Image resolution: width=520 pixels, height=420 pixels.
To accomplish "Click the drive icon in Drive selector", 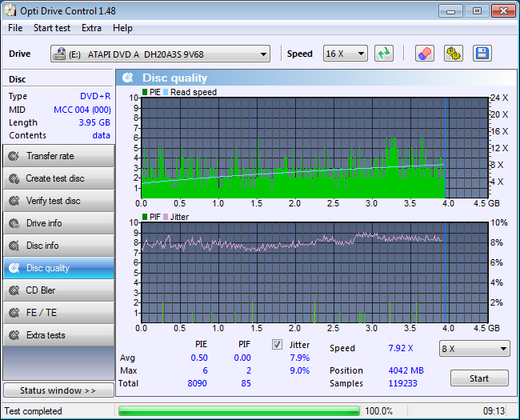I will pos(60,54).
